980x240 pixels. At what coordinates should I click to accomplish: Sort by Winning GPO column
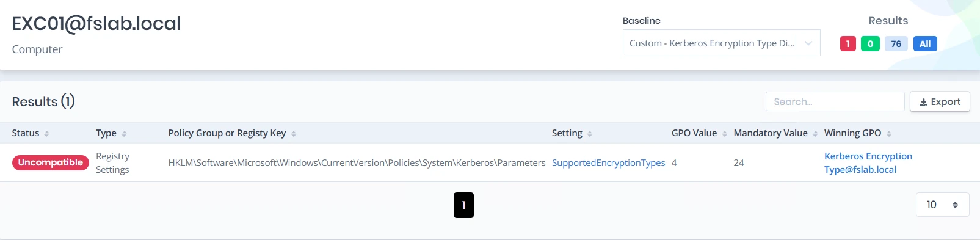point(889,134)
